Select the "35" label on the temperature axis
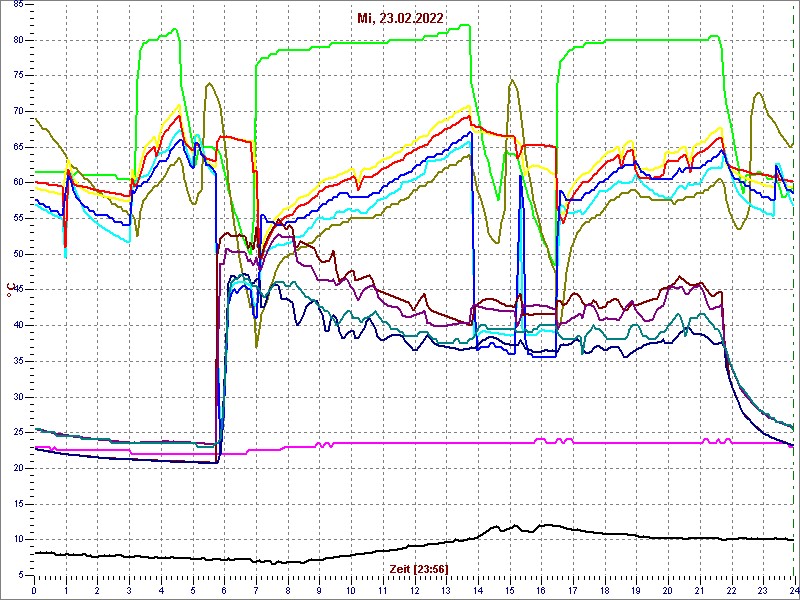 point(18,361)
